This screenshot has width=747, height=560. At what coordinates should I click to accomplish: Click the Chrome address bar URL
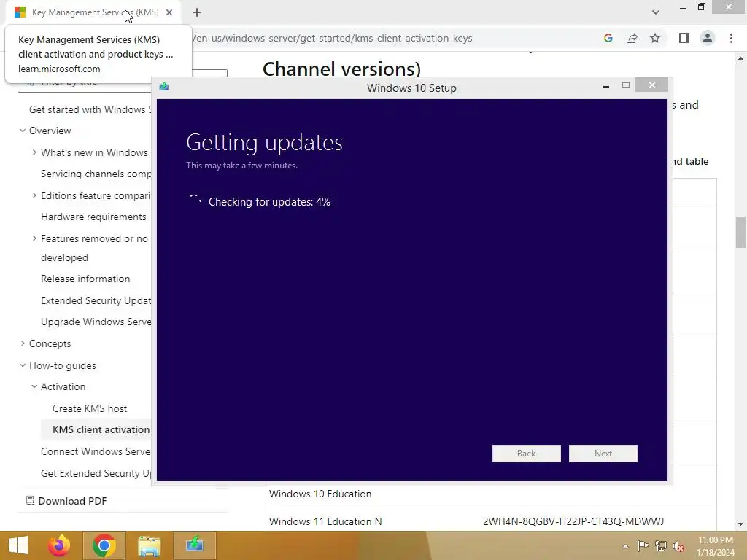332,38
